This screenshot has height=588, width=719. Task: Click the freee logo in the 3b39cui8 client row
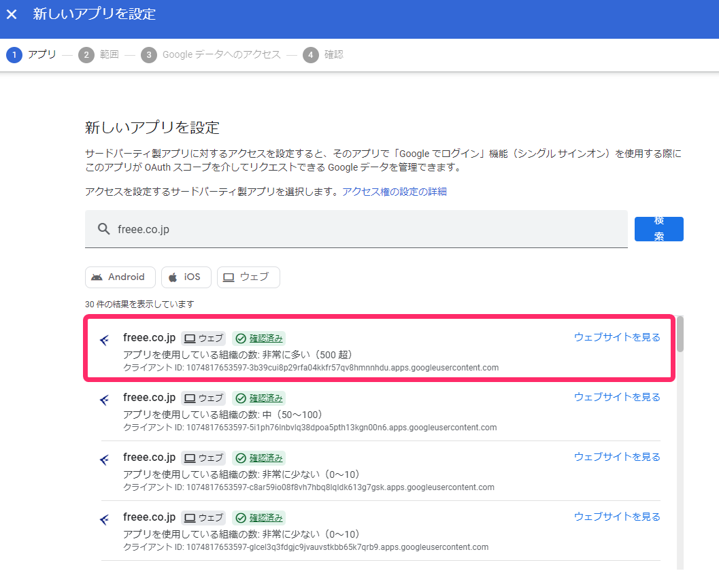pos(105,341)
